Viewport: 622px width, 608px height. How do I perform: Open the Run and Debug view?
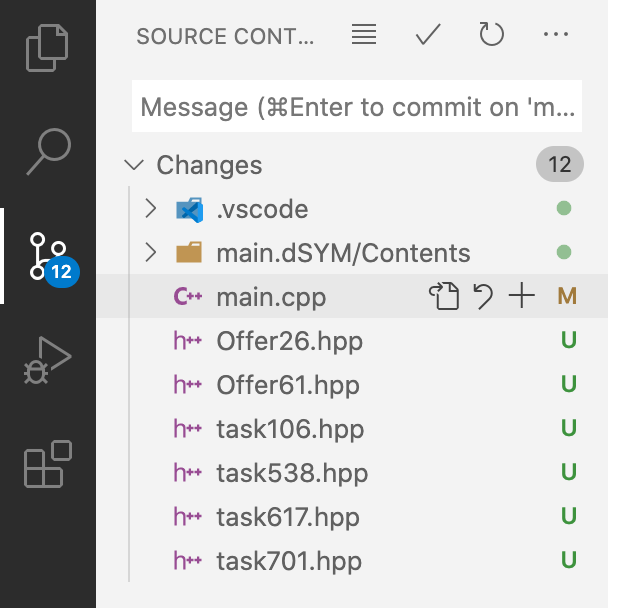tap(47, 360)
